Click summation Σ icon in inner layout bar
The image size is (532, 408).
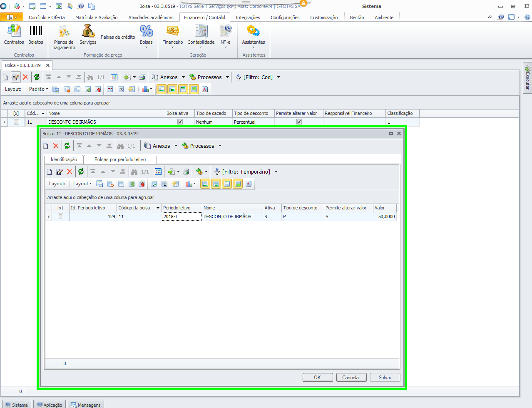point(164,184)
